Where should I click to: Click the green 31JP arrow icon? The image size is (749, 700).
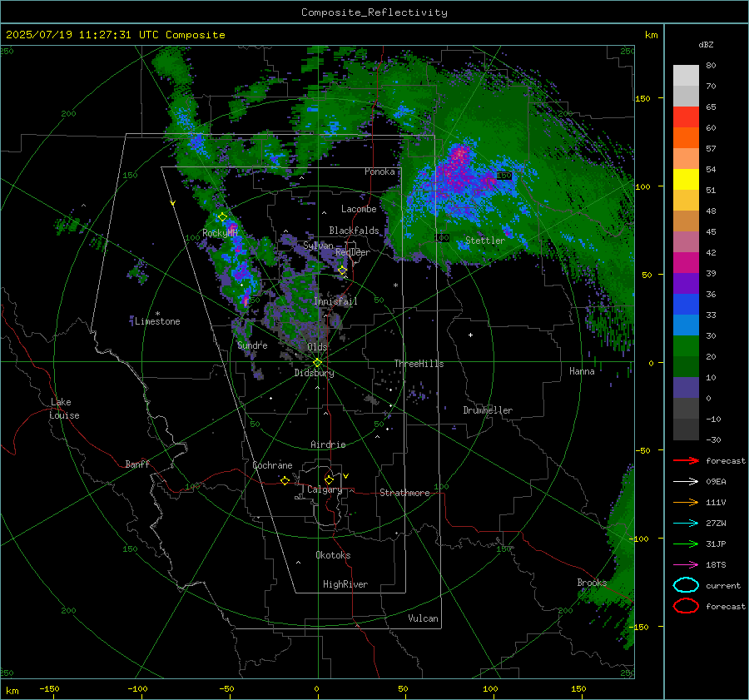[686, 544]
